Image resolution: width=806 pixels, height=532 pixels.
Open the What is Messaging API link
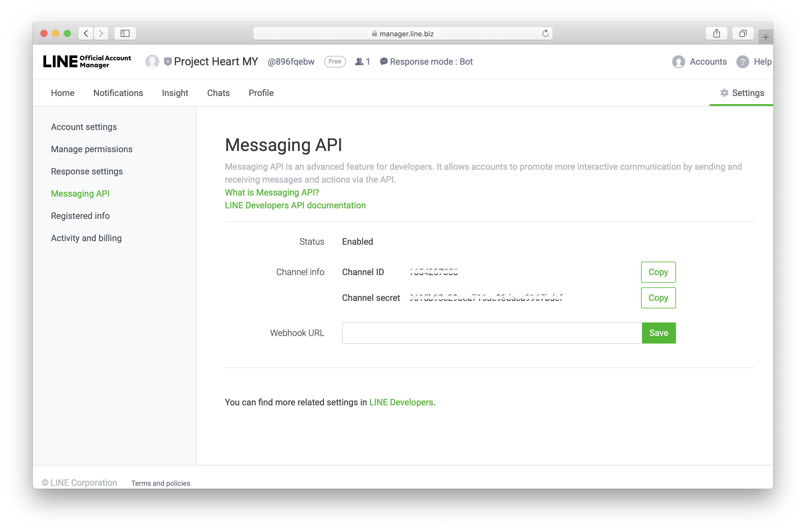tap(271, 192)
